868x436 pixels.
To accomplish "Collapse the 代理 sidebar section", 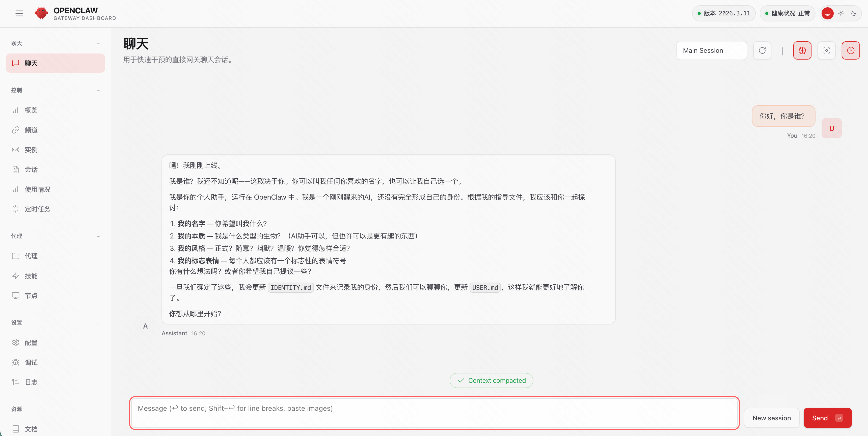I will [98, 236].
